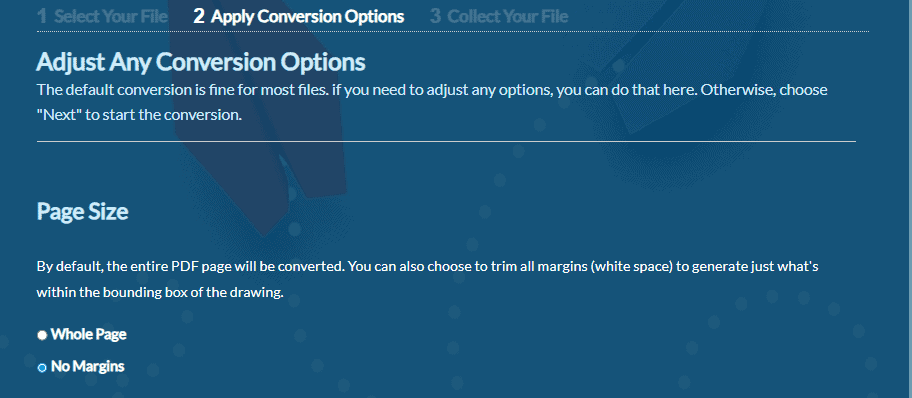Click the solid divider line under the intro
The height and width of the screenshot is (398, 912).
[446, 141]
